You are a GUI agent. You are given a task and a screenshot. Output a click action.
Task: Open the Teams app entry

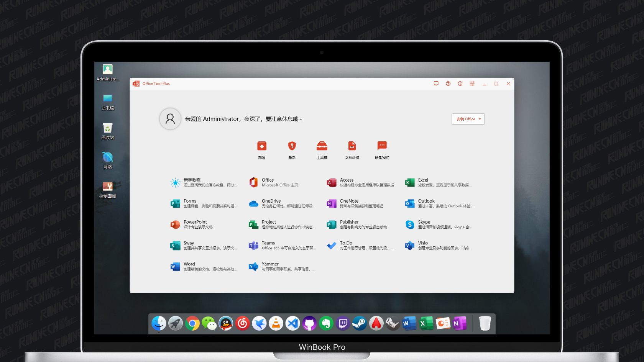pos(282,246)
